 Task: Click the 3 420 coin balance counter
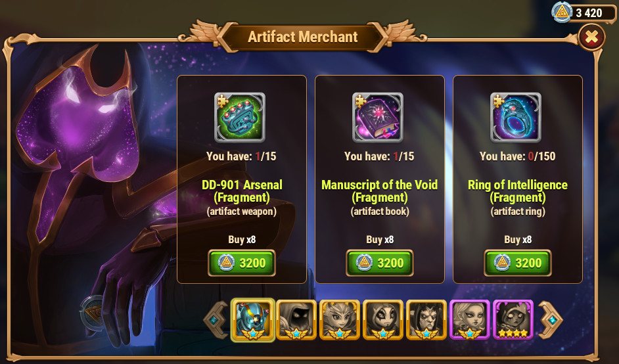(x=589, y=13)
